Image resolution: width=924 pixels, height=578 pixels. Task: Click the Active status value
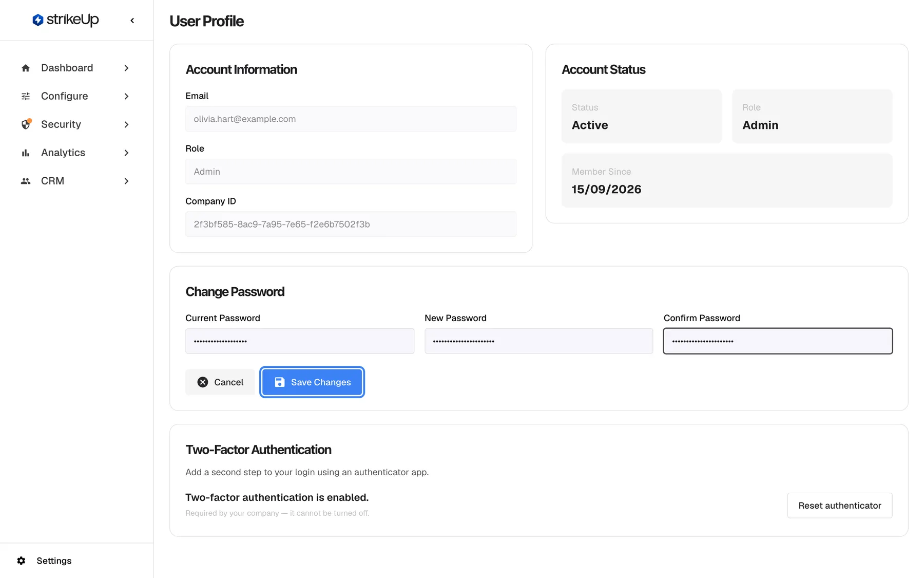pyautogui.click(x=590, y=125)
